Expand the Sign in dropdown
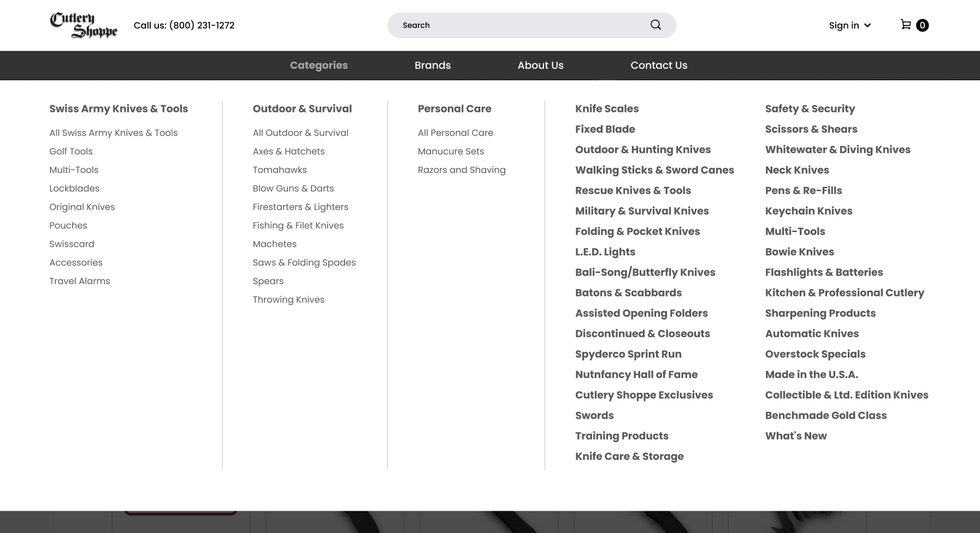The image size is (980, 533). click(x=849, y=25)
